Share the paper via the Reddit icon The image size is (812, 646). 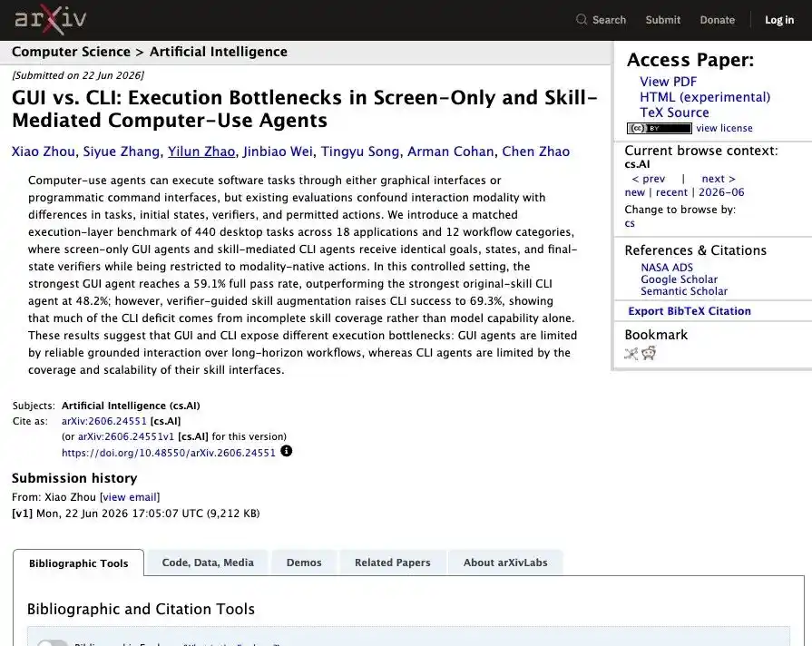649,353
